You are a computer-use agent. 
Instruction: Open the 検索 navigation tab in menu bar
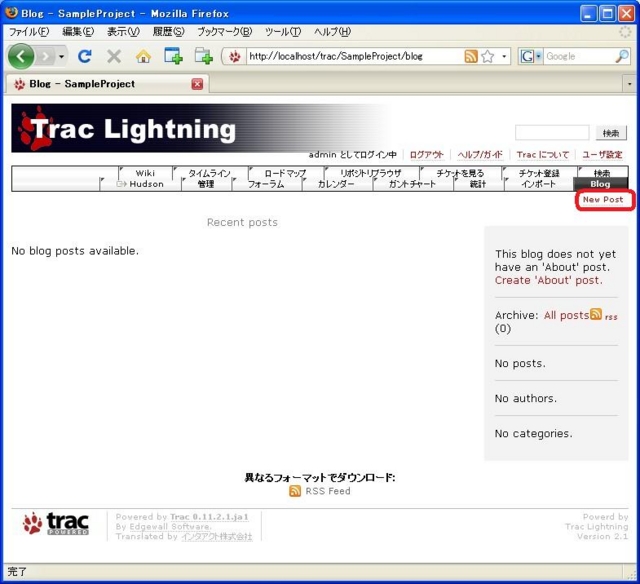[602, 173]
